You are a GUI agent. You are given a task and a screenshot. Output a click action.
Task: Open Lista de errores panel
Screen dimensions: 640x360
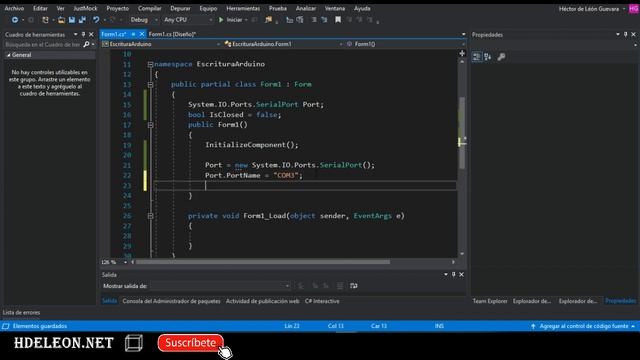pyautogui.click(x=21, y=313)
